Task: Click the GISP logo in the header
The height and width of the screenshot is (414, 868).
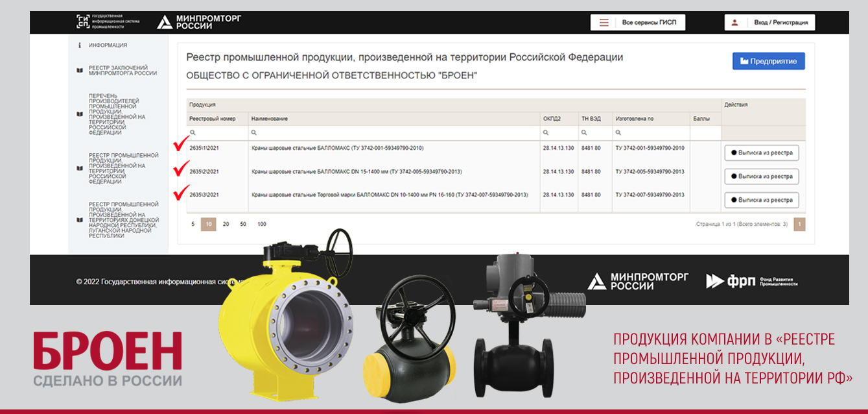Action: click(x=83, y=21)
